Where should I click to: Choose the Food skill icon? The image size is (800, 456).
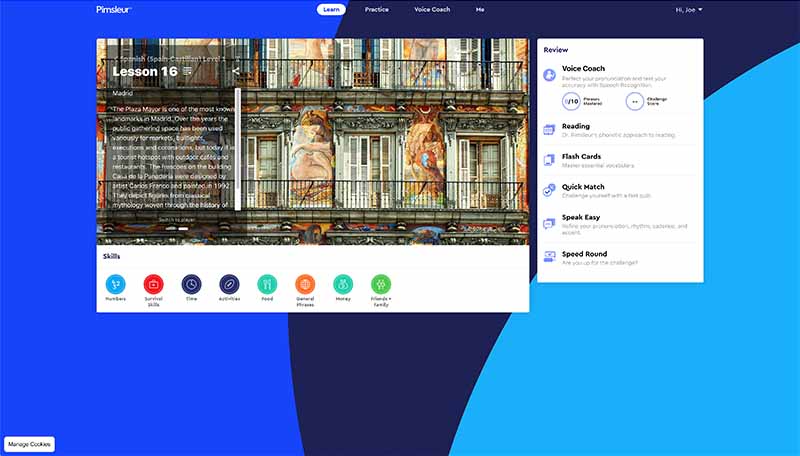coord(267,284)
